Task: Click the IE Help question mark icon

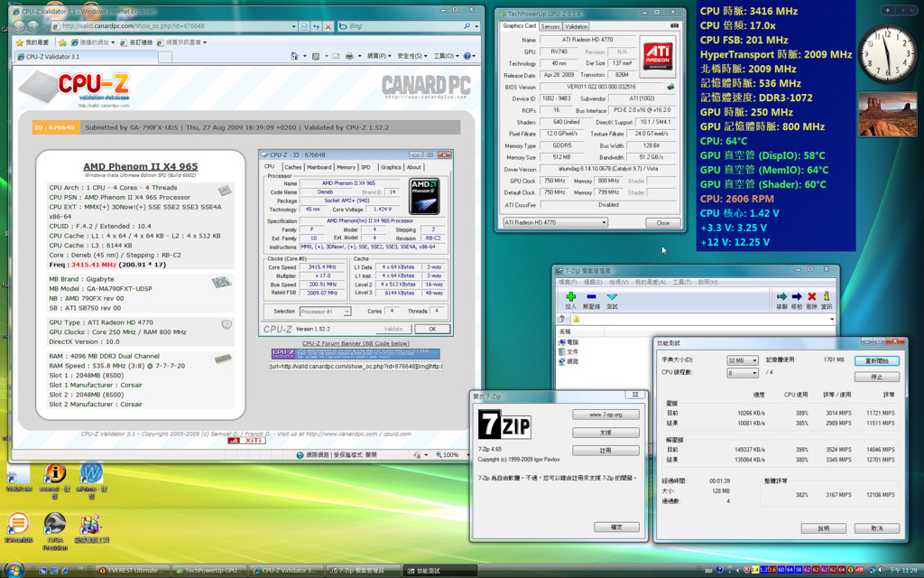Action: 467,56
